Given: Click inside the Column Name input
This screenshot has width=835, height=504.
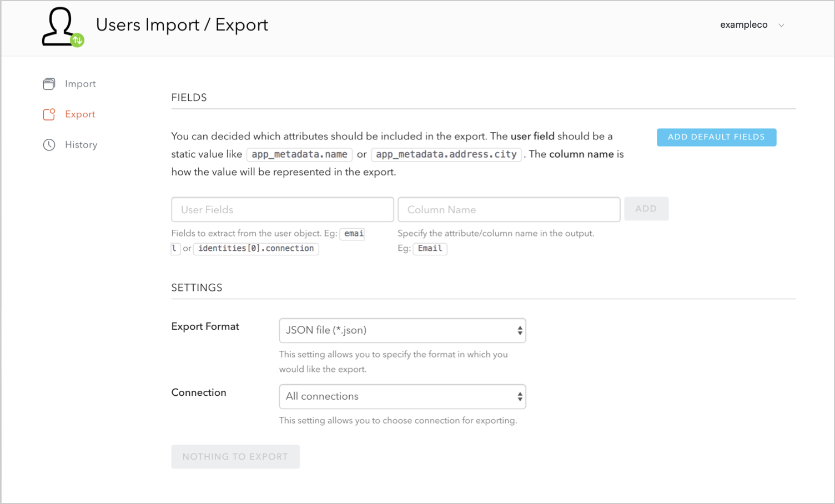Looking at the screenshot, I should point(509,209).
